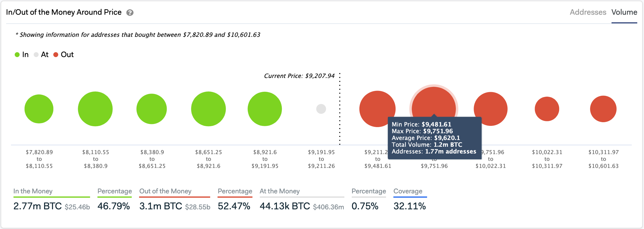
Task: Click the gray At-the-Money bubble near current price
Action: [321, 108]
